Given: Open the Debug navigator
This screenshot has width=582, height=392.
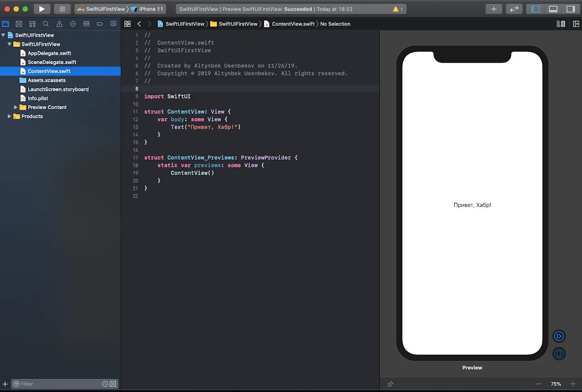Looking at the screenshot, I should click(86, 24).
